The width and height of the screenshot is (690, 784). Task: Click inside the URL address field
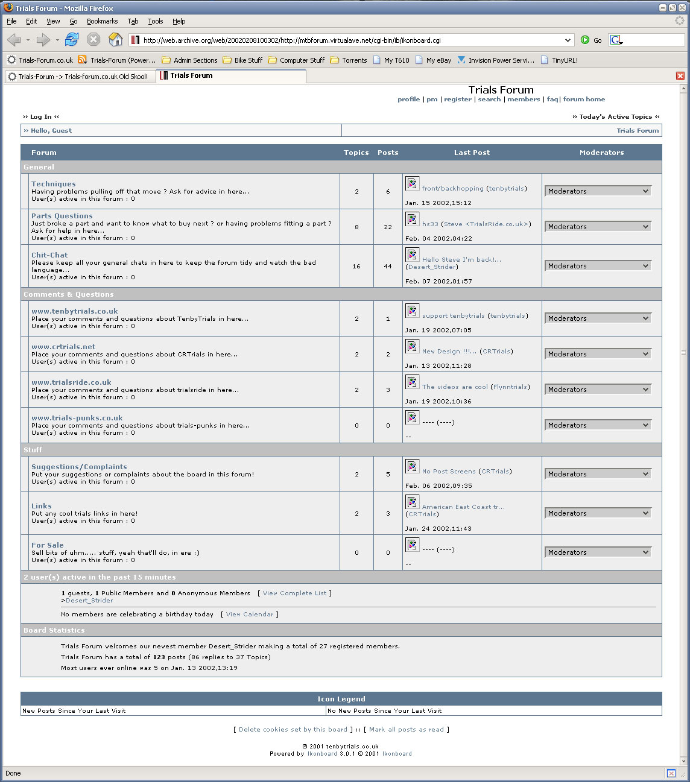tap(352, 40)
